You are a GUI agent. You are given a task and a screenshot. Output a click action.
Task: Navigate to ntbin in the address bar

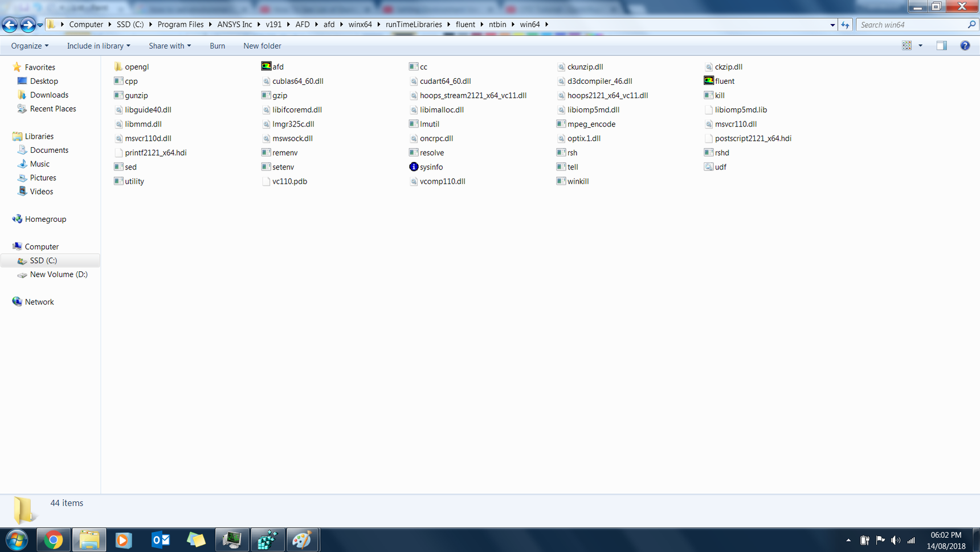click(x=497, y=25)
